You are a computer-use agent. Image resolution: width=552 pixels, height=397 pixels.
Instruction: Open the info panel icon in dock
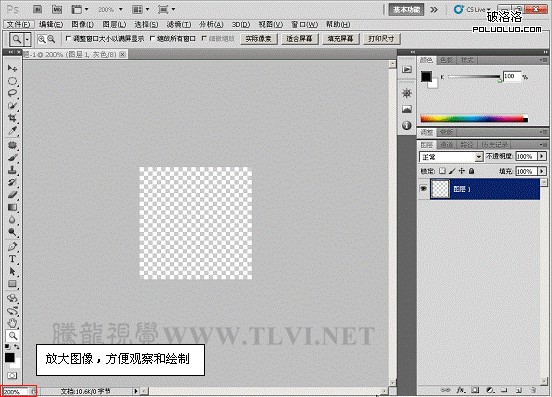coord(407,125)
